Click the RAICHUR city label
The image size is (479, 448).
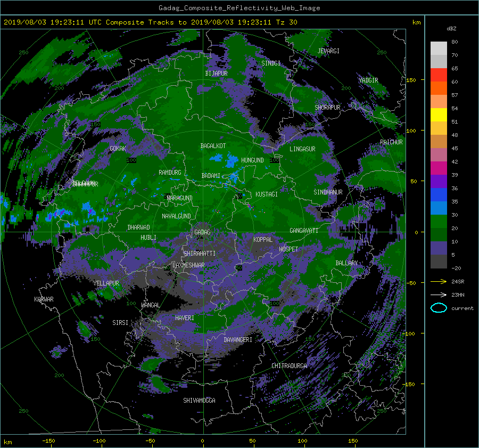pyautogui.click(x=391, y=142)
